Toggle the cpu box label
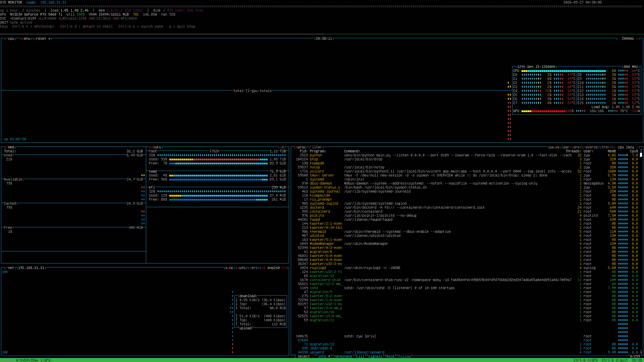The image size is (644, 362). (10, 38)
